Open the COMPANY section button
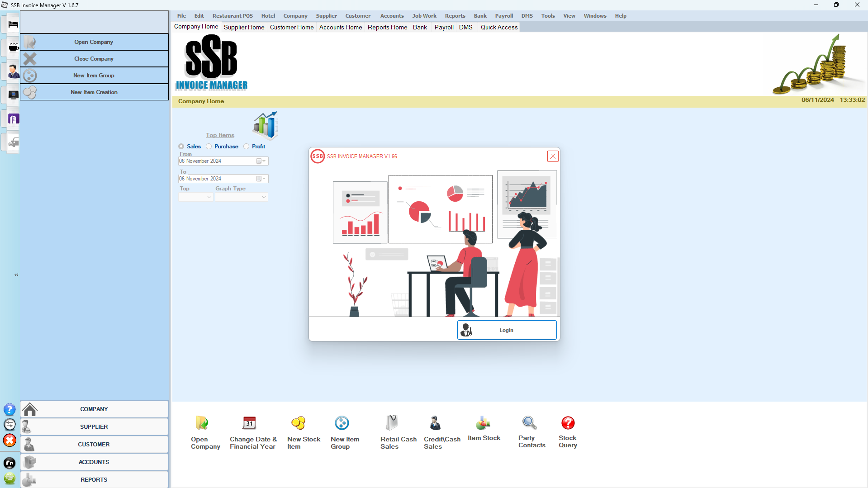 coord(94,409)
